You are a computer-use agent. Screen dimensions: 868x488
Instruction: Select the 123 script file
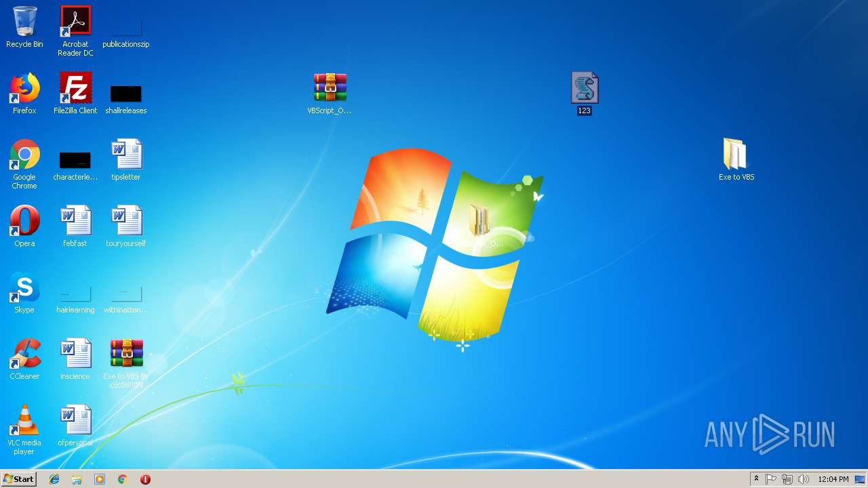585,94
